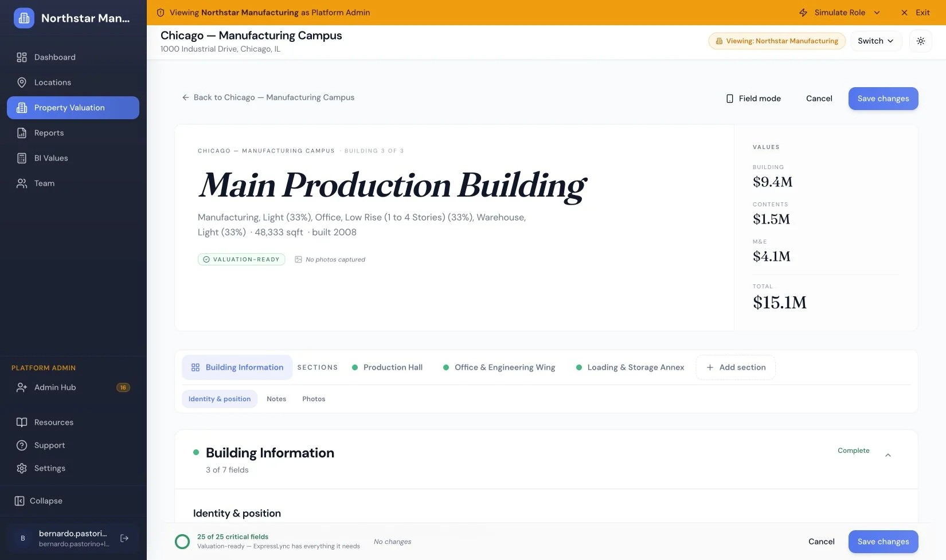Click the No photos captured label

[330, 260]
